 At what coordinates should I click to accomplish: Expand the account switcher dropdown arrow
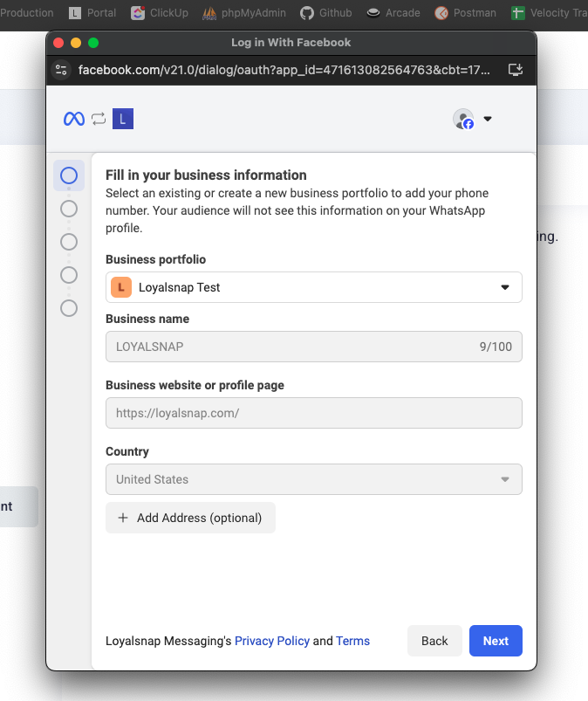[488, 119]
